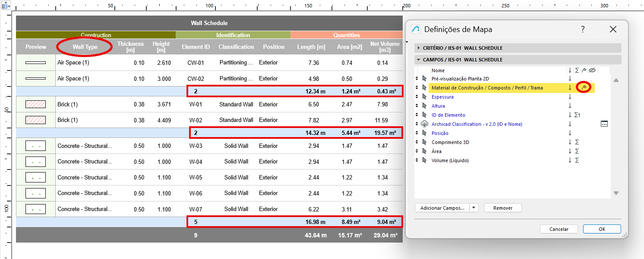The width and height of the screenshot is (644, 259).
Task: Select the Material de Construção / Composto field
Action: (487, 88)
